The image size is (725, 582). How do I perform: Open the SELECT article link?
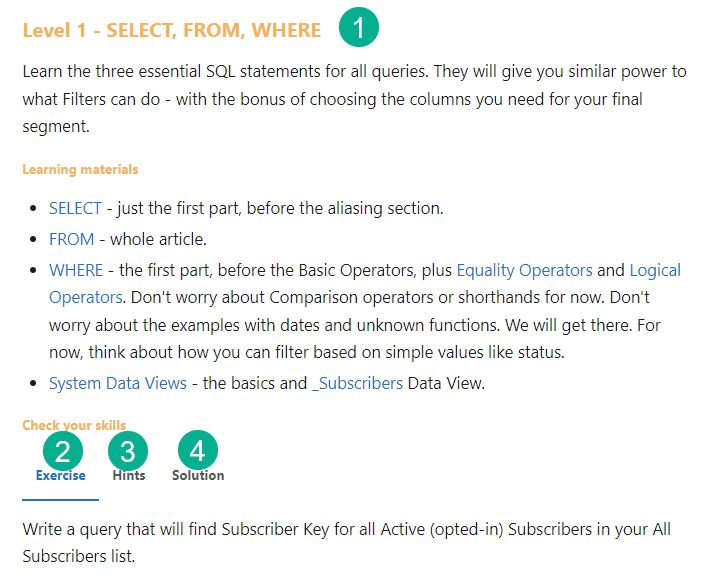coord(75,209)
